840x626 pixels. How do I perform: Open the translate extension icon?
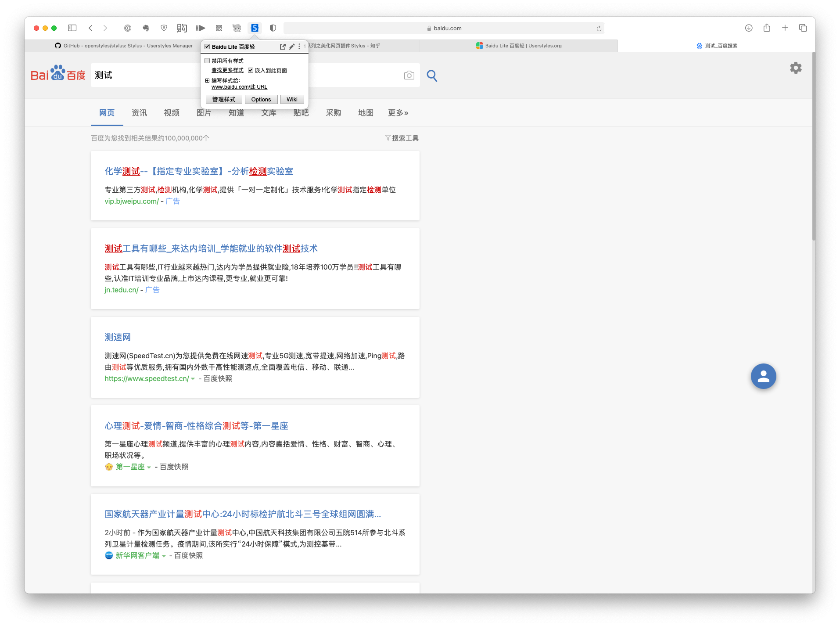click(x=182, y=28)
